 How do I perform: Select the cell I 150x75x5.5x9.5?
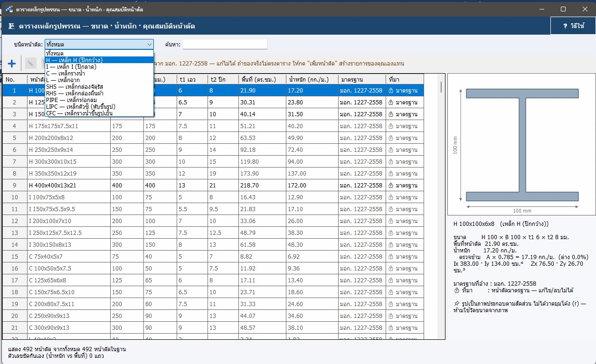(68, 209)
